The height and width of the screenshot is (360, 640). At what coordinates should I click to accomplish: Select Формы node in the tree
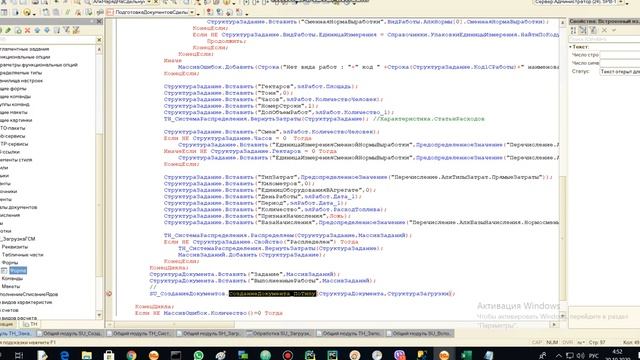coord(10,262)
